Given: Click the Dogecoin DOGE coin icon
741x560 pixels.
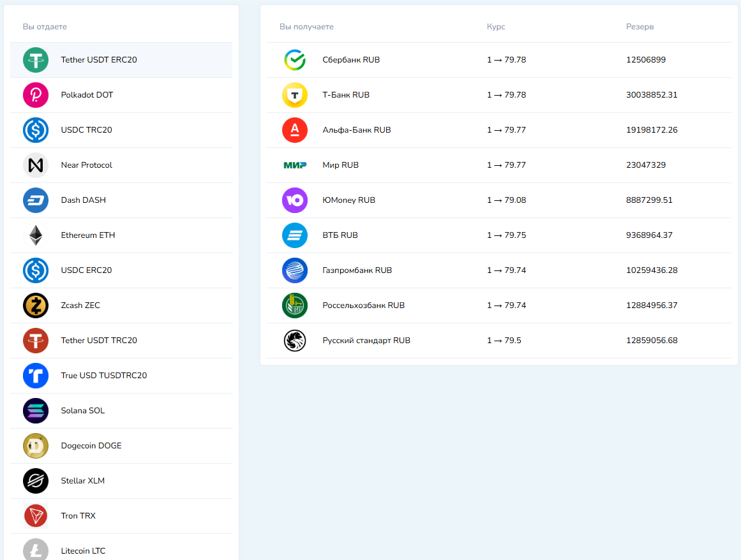Looking at the screenshot, I should pos(36,446).
